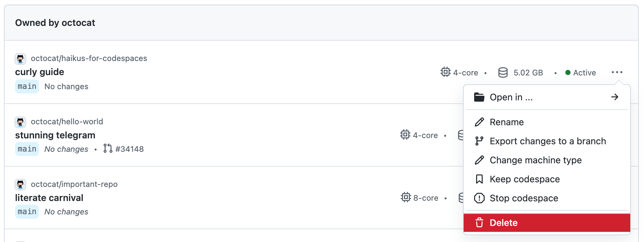Click the green Active status indicator
This screenshot has height=242, width=644.
click(x=567, y=72)
